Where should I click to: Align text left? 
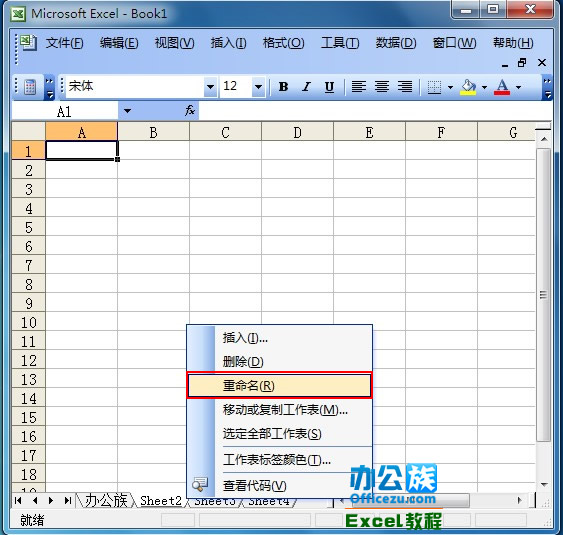pos(359,87)
